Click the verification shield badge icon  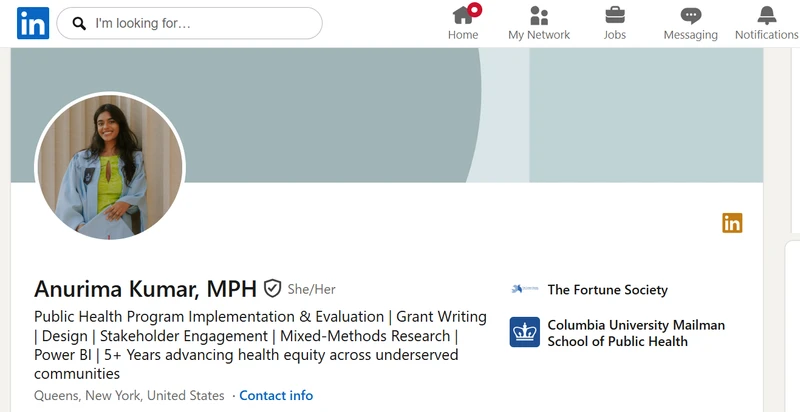[272, 289]
